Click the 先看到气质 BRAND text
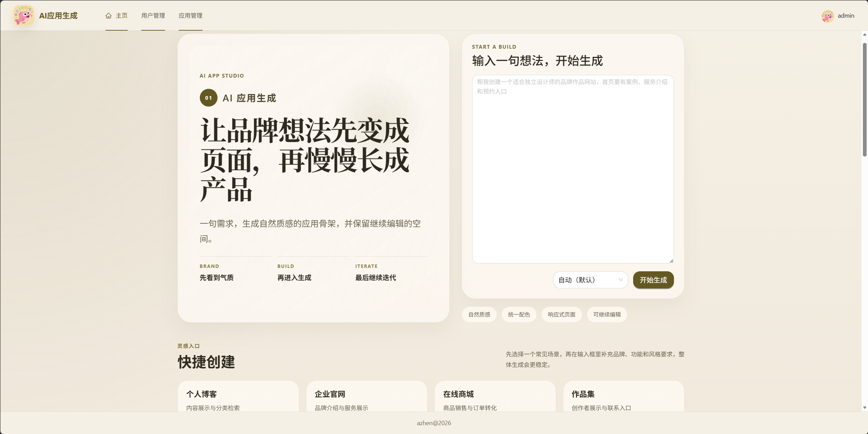The image size is (868, 434). point(216,278)
